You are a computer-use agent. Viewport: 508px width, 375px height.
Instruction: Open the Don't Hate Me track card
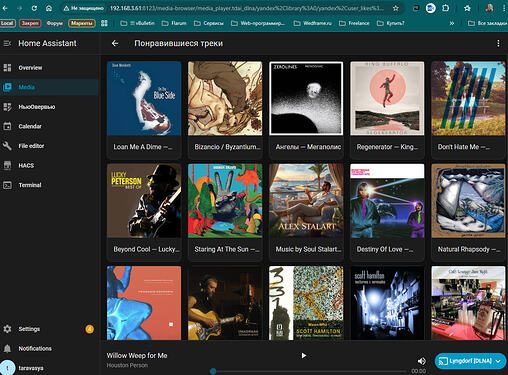pyautogui.click(x=468, y=109)
